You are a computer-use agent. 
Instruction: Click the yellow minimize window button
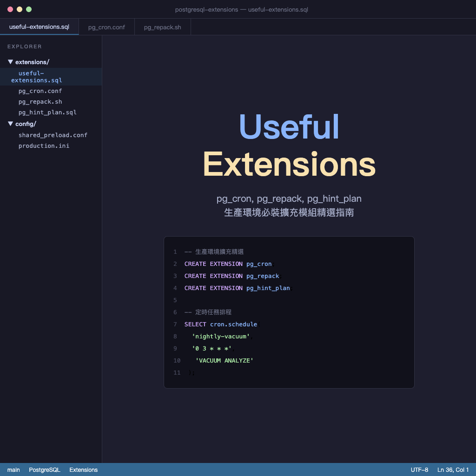coord(20,9)
